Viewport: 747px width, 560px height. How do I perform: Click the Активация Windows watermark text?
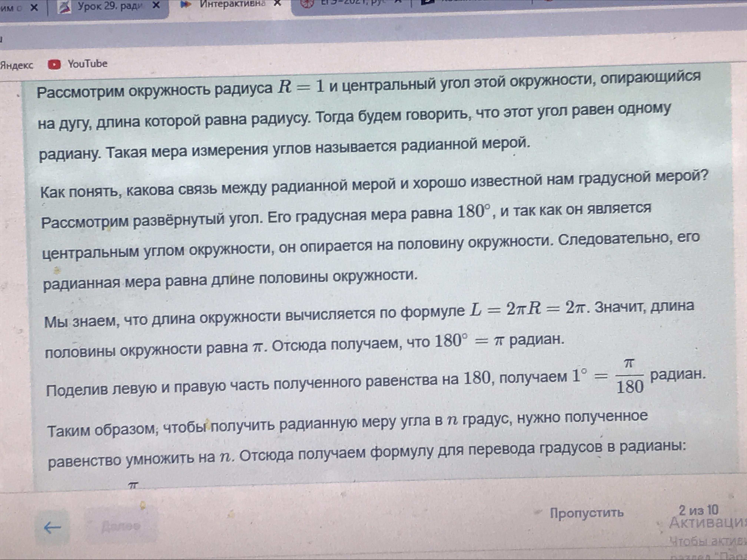coord(708,523)
